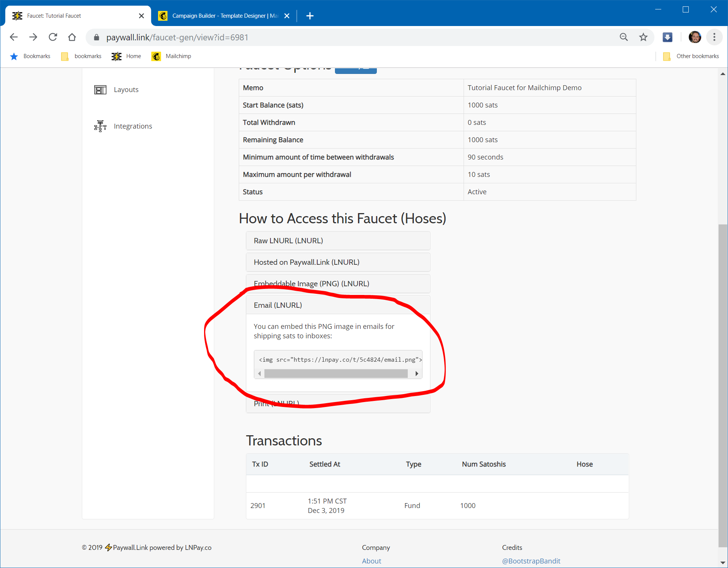Click the code box horizontal scrollbar thumb
The height and width of the screenshot is (568, 728).
tap(336, 374)
